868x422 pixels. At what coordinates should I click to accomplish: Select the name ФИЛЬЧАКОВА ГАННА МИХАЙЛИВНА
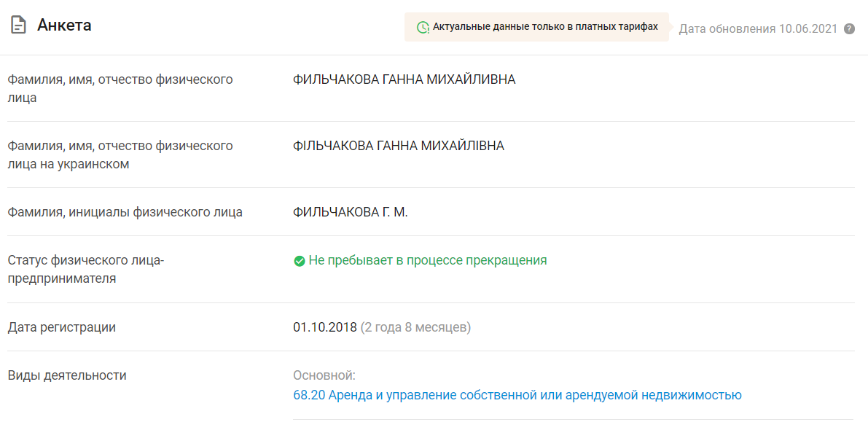click(x=404, y=79)
